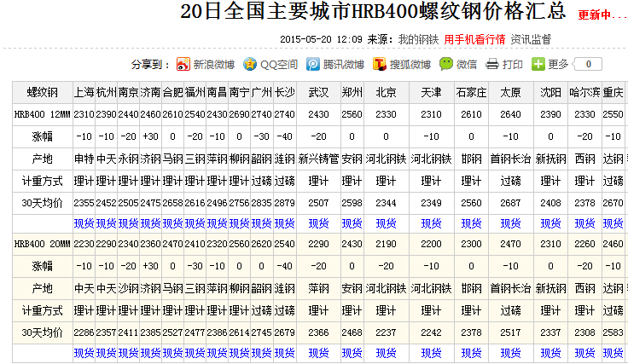Viewport: 628px width, 364px height.
Task: Click the 武汉 20MM price 2290
Action: (x=318, y=244)
